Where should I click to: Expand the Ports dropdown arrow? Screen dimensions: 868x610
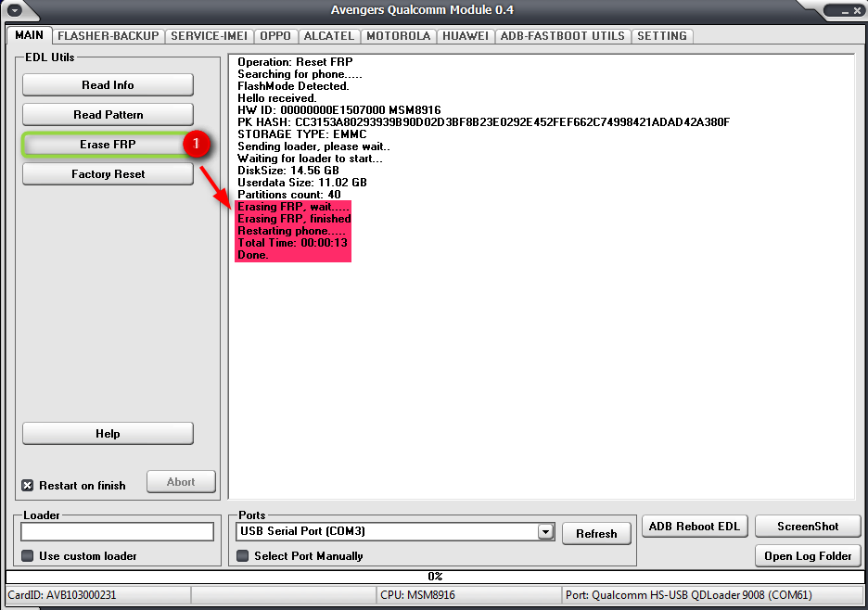click(x=545, y=532)
